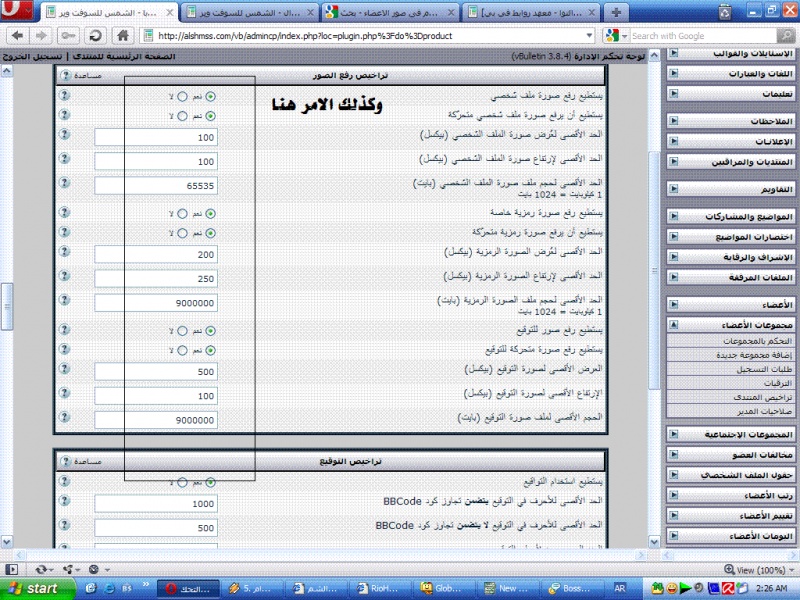Click the input field containing 65535
800x600 pixels.
click(x=157, y=186)
